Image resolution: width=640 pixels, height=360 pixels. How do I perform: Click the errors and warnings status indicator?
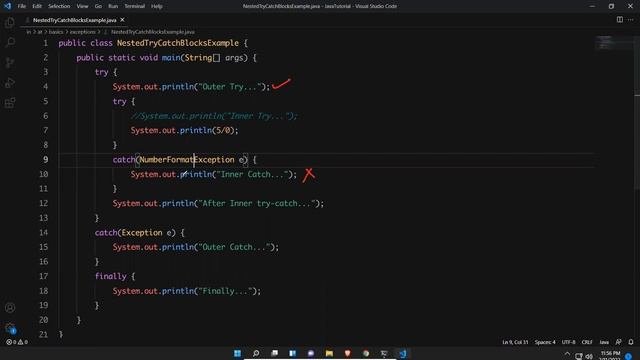[17, 342]
